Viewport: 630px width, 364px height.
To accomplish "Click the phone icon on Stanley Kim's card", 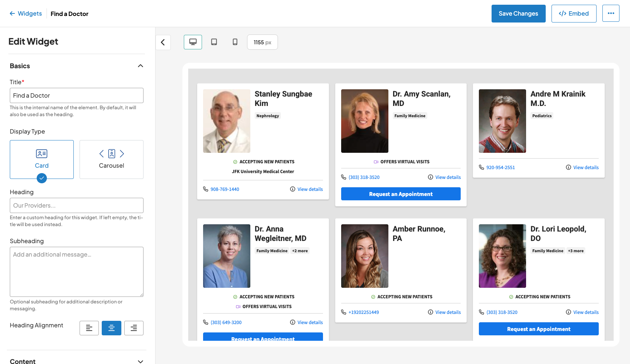I will point(205,189).
